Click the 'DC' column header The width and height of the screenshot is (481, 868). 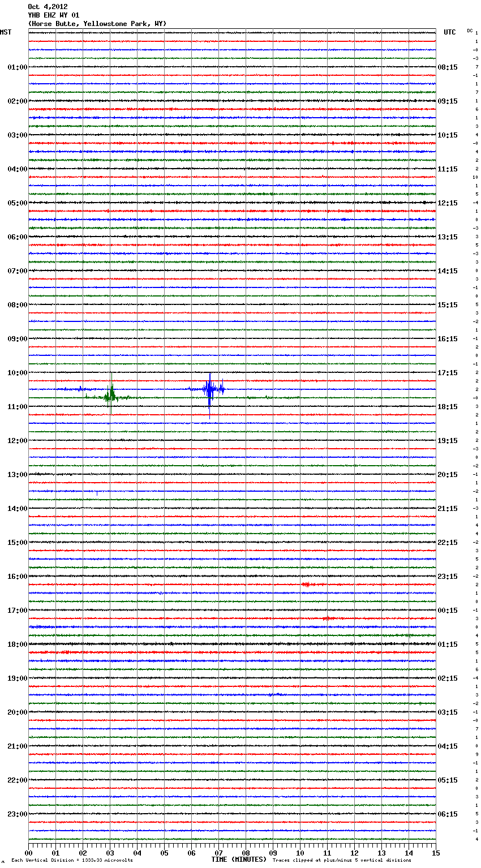click(470, 31)
